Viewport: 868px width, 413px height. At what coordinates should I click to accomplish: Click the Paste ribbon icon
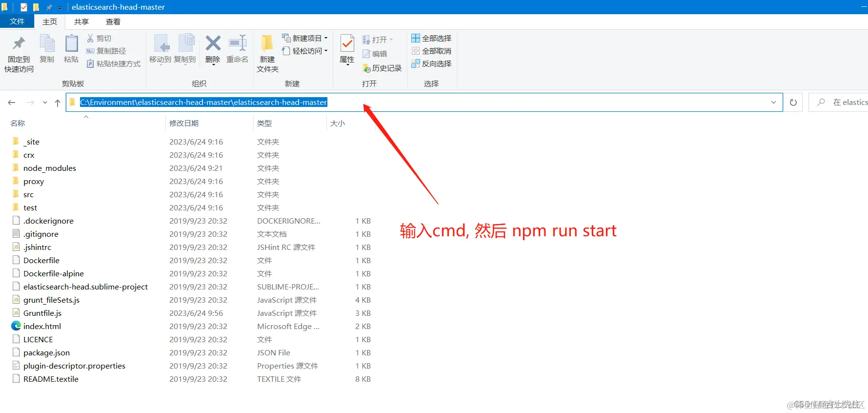pos(71,43)
